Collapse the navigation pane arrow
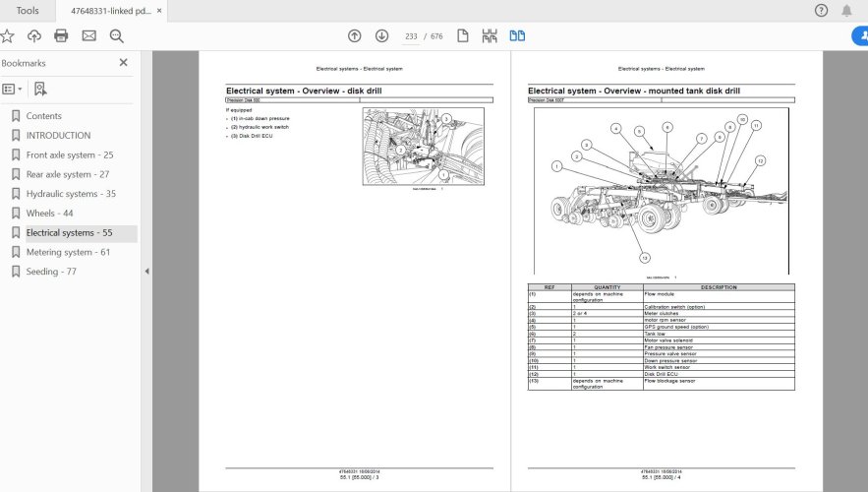Screen dimensions: 868x492 click(x=146, y=272)
